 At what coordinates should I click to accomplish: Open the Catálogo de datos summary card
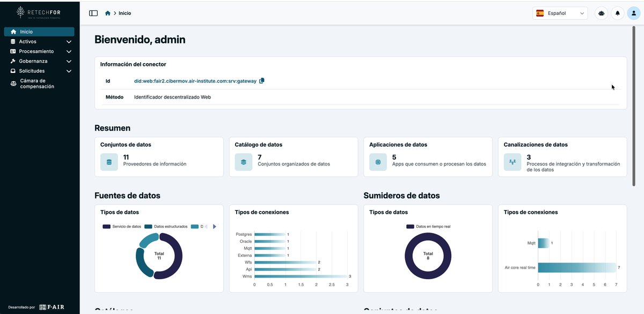click(294, 156)
